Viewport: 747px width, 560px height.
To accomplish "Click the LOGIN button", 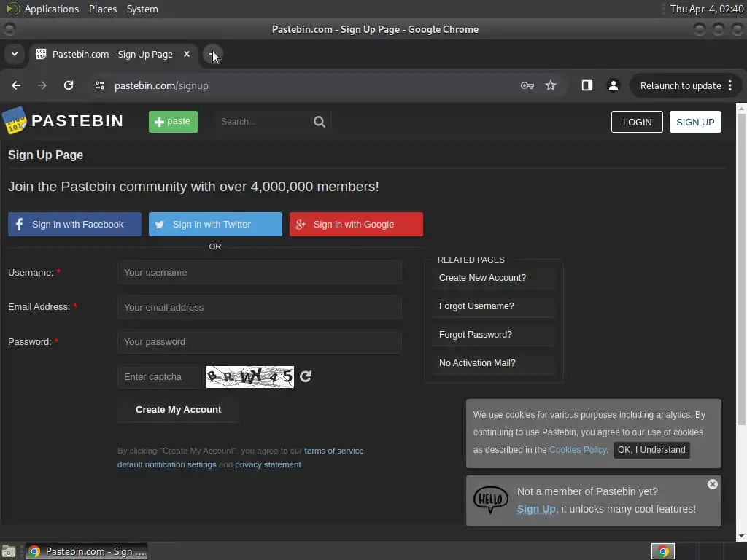I will coord(637,122).
